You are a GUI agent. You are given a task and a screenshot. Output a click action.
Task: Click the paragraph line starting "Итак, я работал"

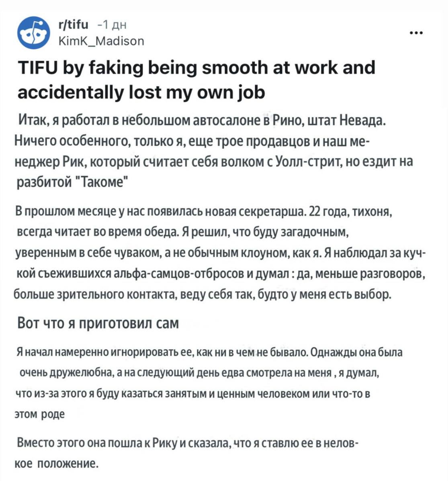(x=199, y=120)
